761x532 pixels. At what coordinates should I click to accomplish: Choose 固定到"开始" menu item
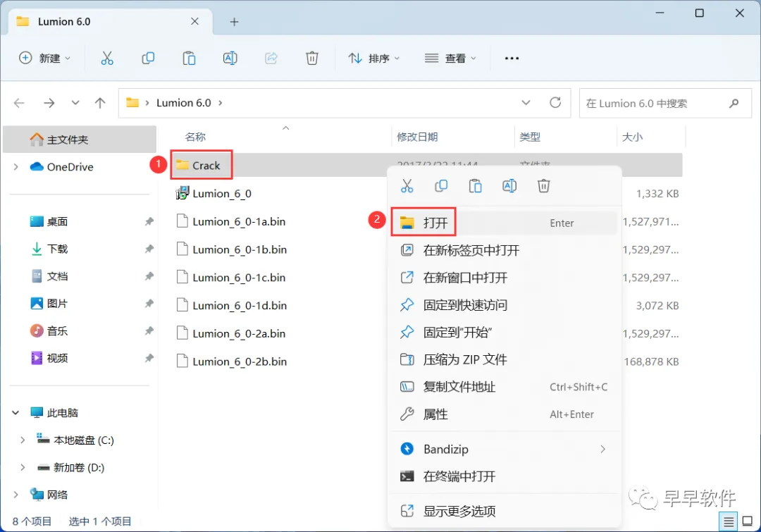[505, 333]
